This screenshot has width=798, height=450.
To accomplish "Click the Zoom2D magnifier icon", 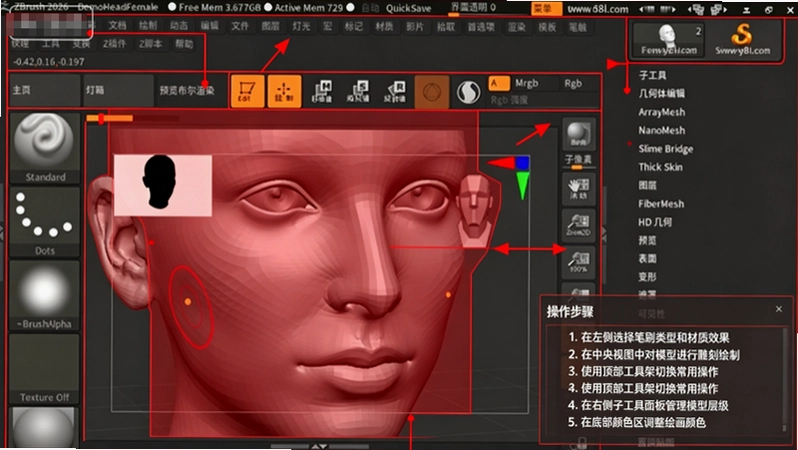I will click(x=579, y=224).
